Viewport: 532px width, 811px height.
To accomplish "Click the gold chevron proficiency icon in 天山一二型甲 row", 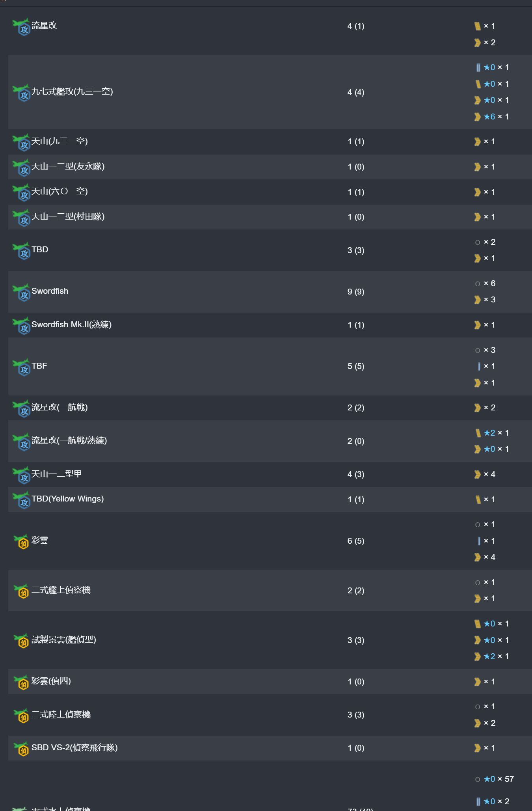I will 478,474.
